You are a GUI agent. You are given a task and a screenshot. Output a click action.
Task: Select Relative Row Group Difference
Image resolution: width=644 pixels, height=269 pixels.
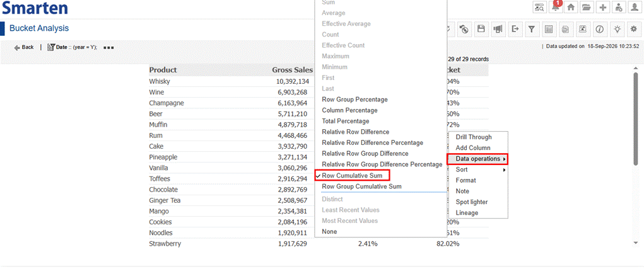click(x=365, y=153)
